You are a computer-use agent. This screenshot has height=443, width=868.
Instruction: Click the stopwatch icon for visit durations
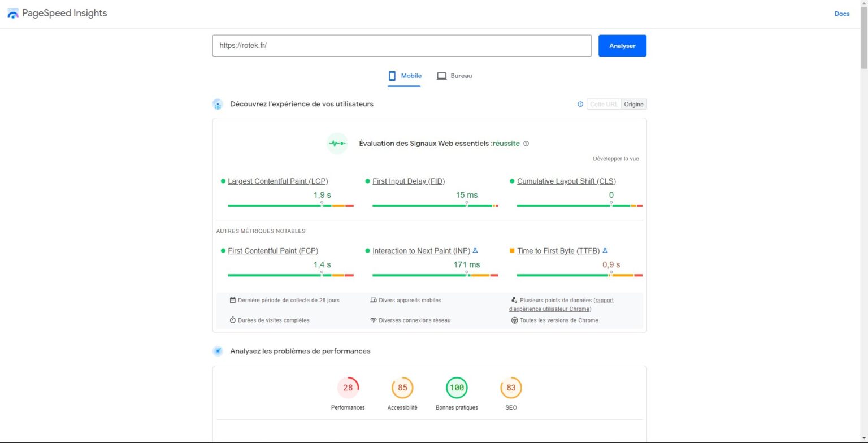pyautogui.click(x=233, y=320)
